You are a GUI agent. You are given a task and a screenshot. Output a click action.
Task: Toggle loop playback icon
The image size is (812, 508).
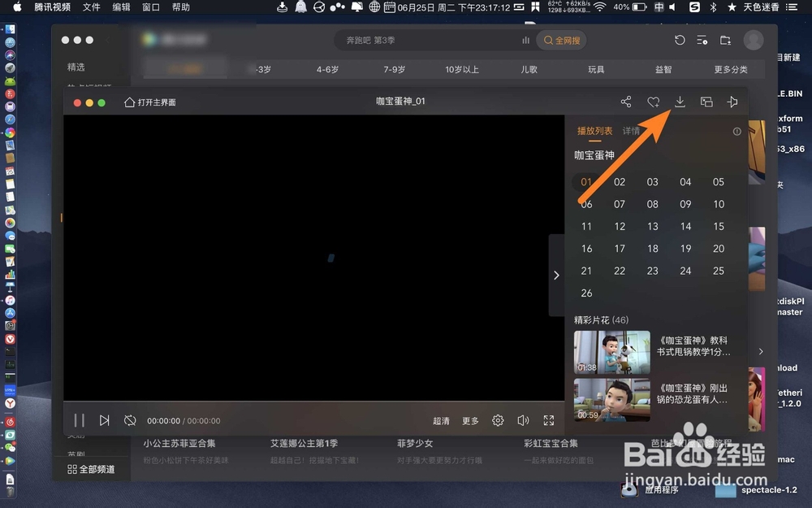130,420
